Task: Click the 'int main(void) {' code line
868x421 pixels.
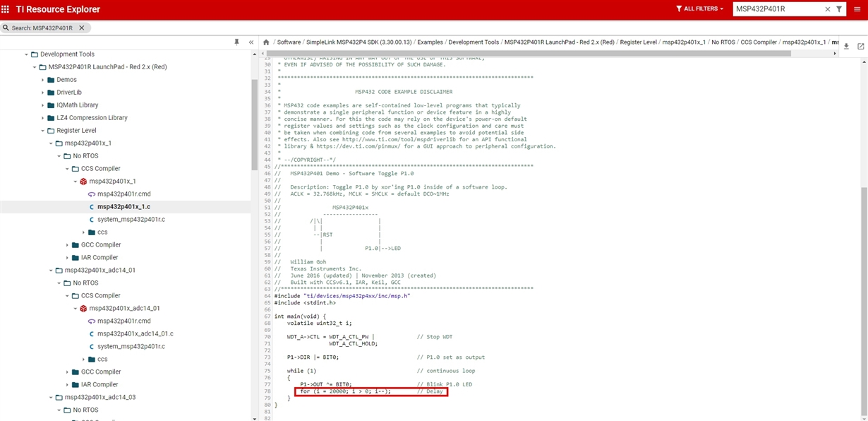Action: click(301, 315)
